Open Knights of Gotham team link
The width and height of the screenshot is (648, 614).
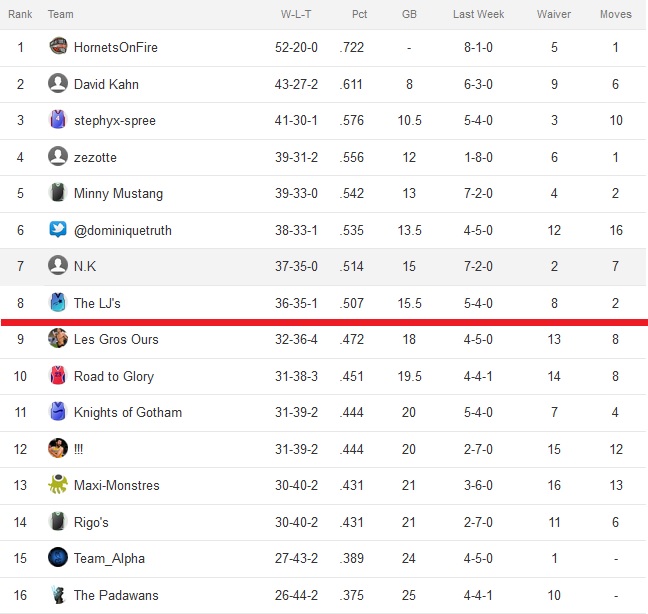click(128, 412)
